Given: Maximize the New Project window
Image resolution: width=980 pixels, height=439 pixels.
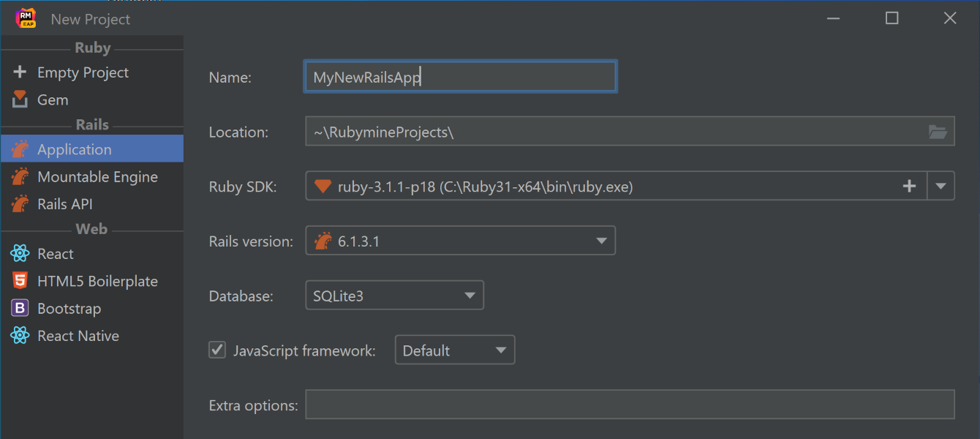Looking at the screenshot, I should [892, 18].
